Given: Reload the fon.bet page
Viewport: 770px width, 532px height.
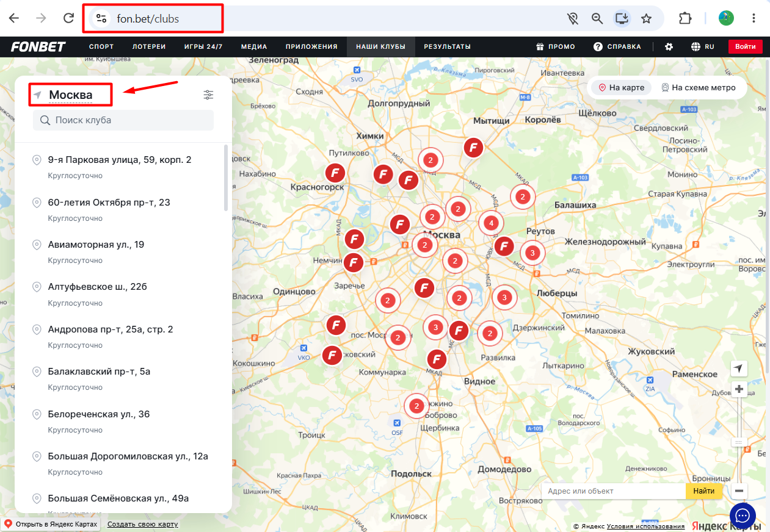Looking at the screenshot, I should click(x=69, y=18).
